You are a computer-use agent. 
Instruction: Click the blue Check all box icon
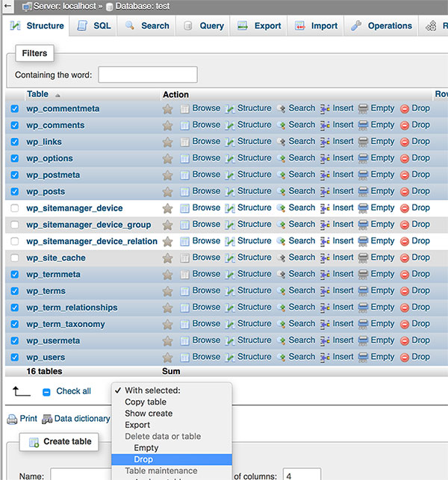(x=46, y=392)
